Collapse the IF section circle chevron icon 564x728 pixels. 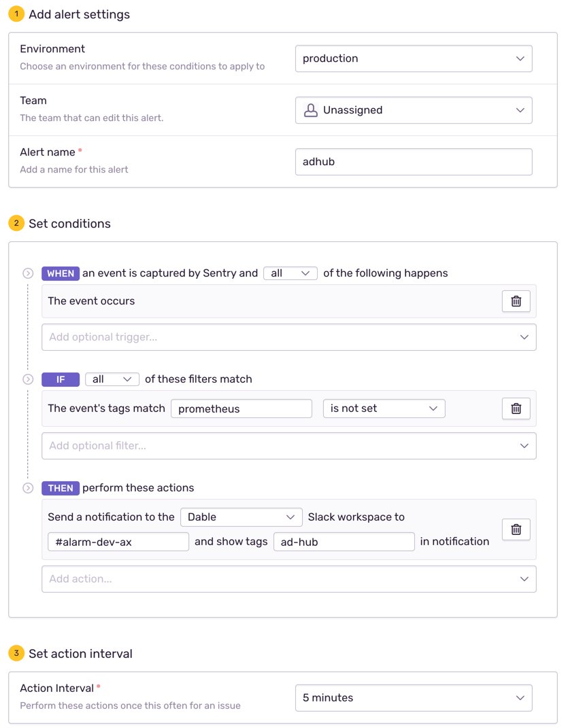pyautogui.click(x=28, y=379)
